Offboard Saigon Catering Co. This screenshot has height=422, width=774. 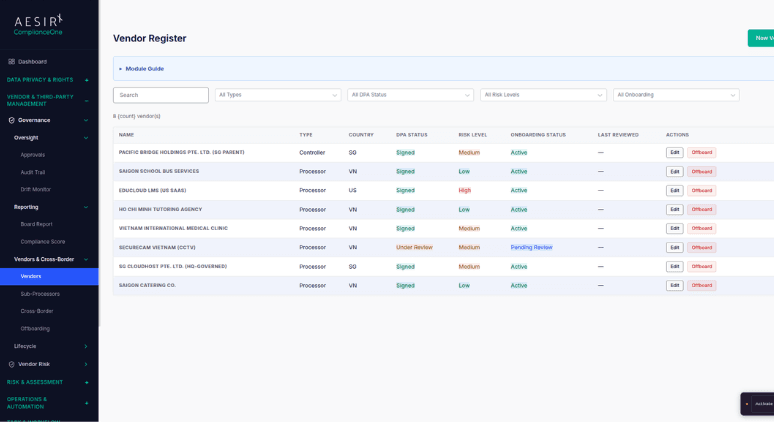coord(701,286)
